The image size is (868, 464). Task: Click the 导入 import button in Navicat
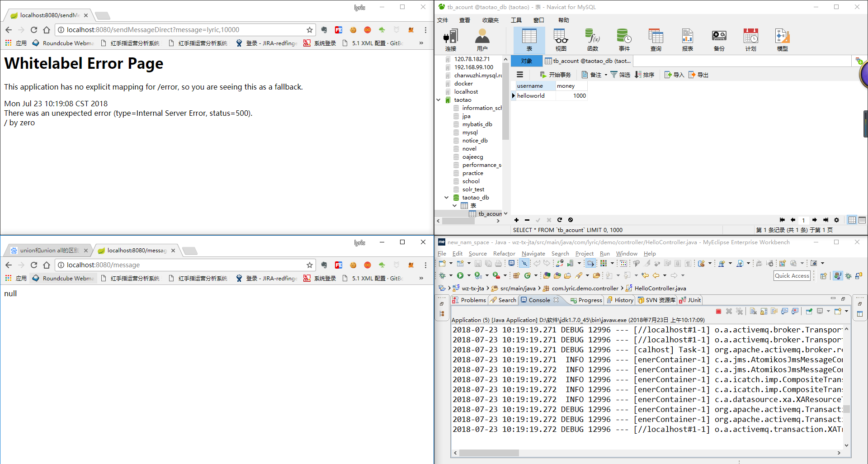coord(674,75)
